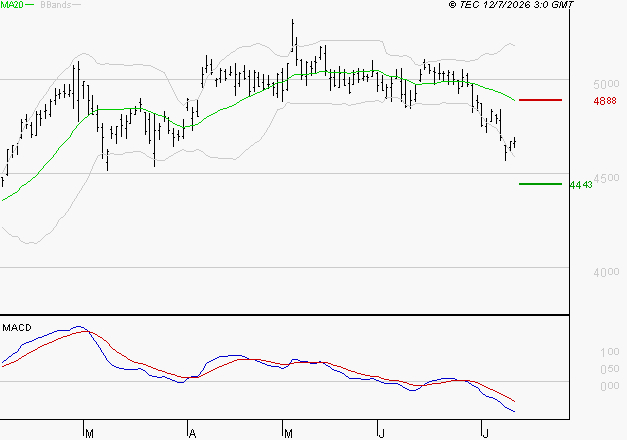
Task: Click the TEC copyright date text
Action: point(511,4)
